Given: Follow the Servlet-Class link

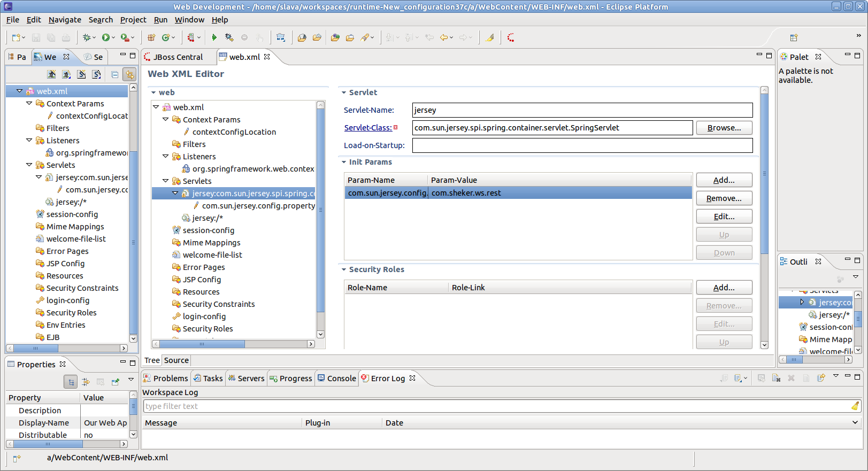Looking at the screenshot, I should 367,128.
